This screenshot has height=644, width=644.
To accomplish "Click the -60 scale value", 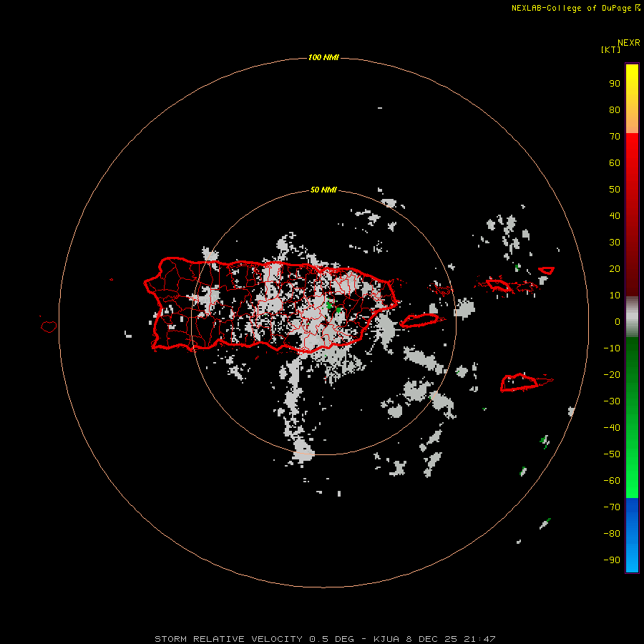I will click(612, 481).
